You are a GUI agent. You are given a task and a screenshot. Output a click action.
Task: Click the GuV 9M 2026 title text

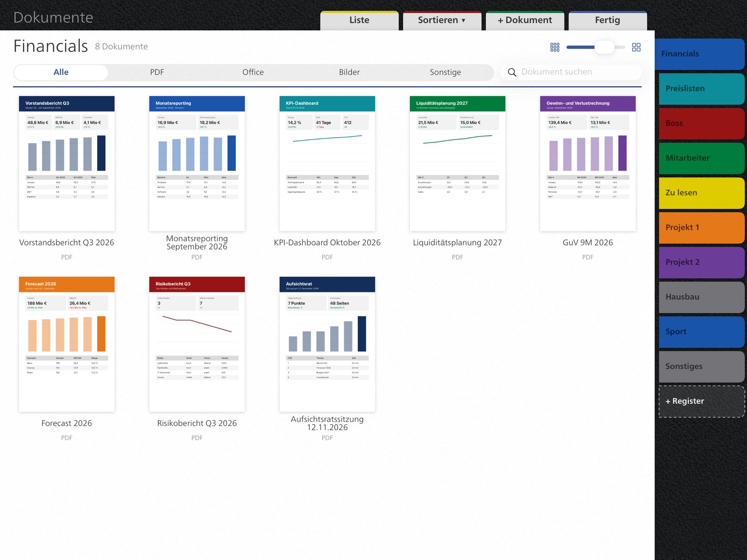coord(588,243)
